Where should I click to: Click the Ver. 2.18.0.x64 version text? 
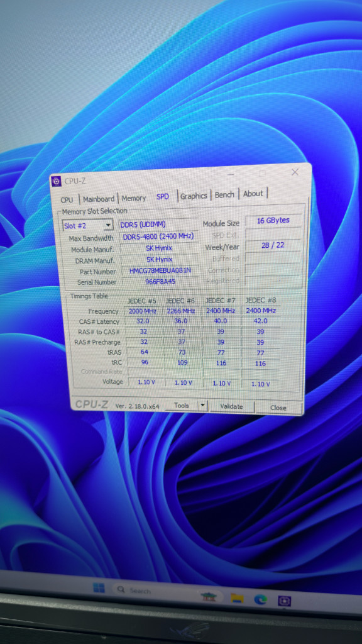coord(137,406)
